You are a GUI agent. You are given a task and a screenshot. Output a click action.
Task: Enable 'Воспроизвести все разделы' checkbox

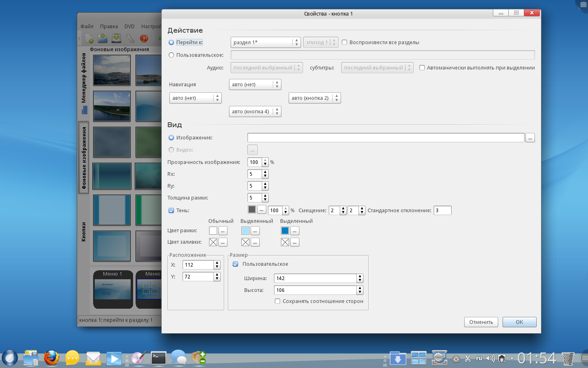pos(345,43)
